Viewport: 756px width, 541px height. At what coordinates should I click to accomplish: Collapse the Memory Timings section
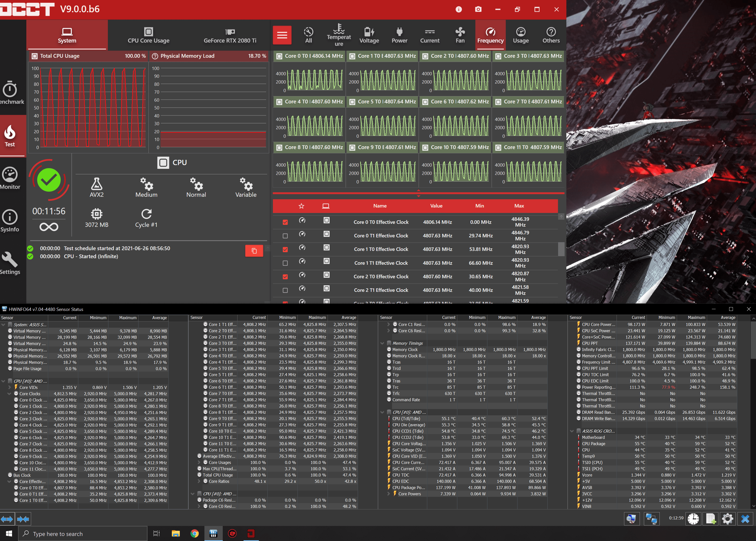pos(382,344)
